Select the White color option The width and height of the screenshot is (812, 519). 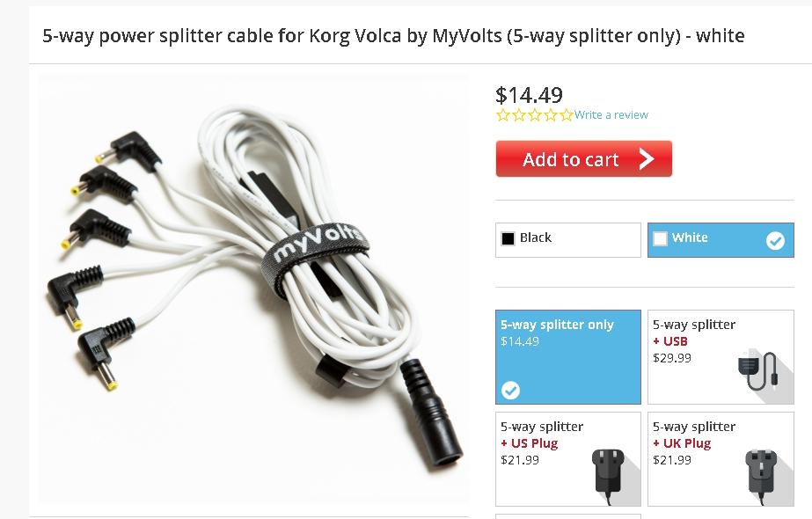pos(721,240)
